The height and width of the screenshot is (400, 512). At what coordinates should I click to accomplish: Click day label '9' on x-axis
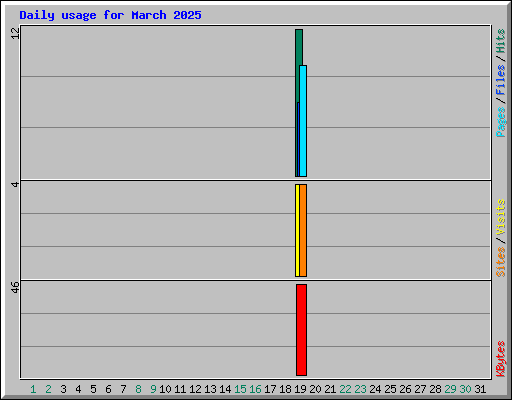pos(153,389)
